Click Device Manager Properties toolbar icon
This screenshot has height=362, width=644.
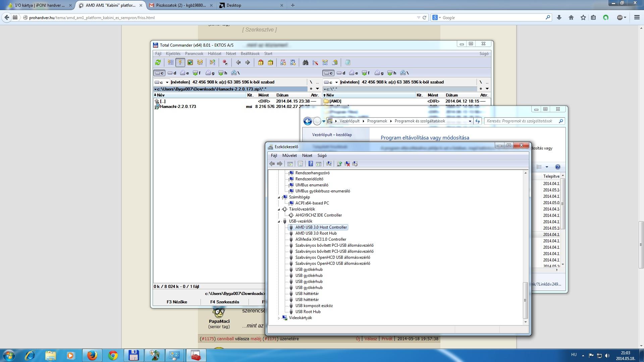point(300,164)
